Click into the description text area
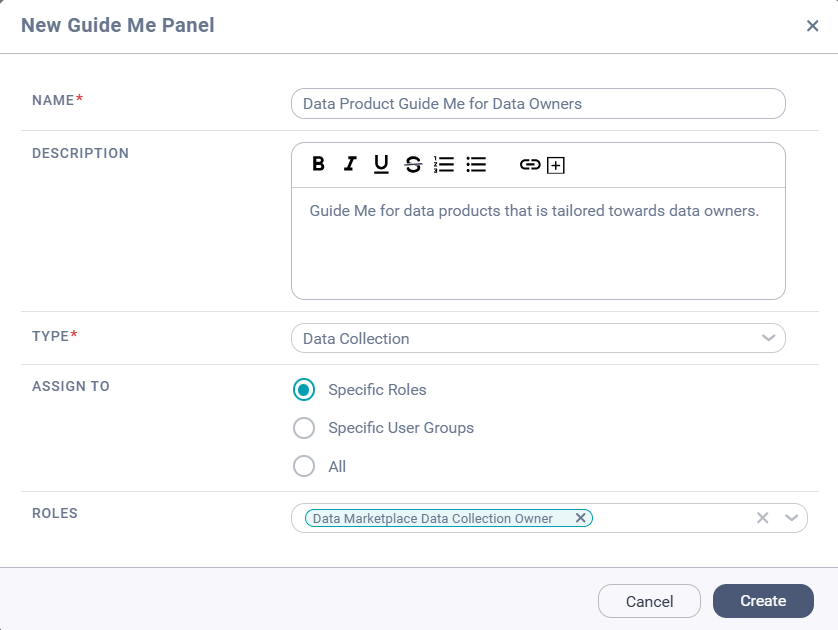 (538, 243)
